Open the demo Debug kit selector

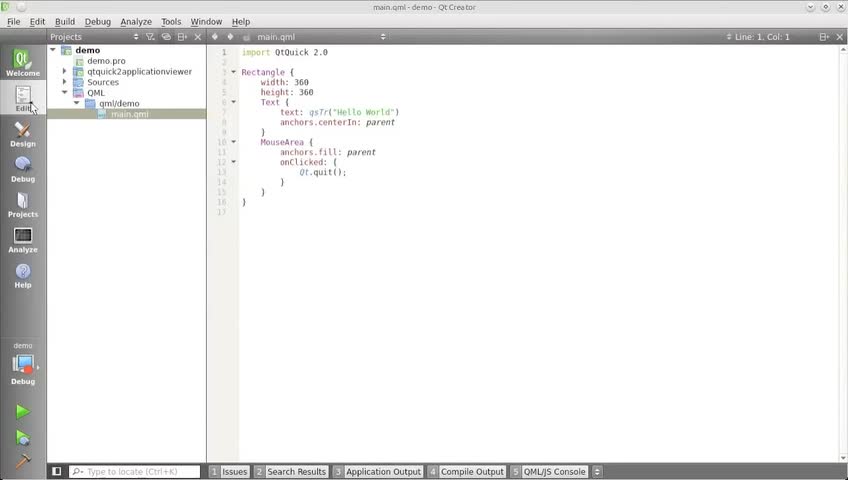pyautogui.click(x=23, y=365)
